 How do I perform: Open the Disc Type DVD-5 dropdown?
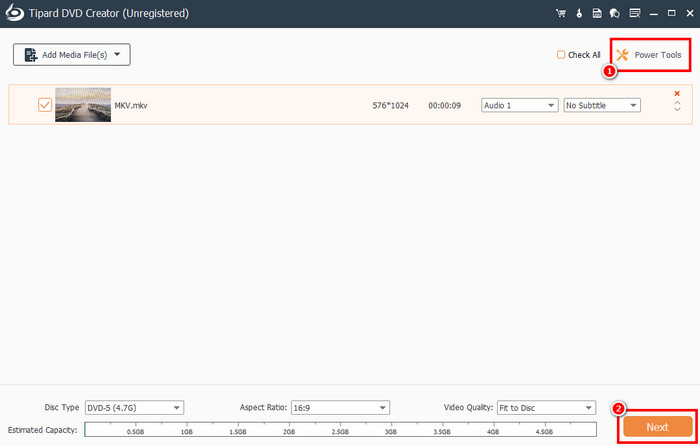[x=134, y=408]
